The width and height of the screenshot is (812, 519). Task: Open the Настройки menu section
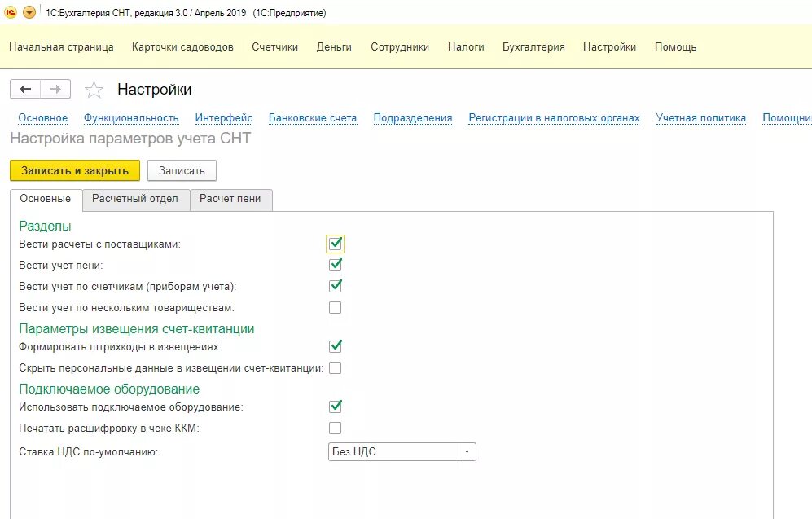(x=609, y=47)
